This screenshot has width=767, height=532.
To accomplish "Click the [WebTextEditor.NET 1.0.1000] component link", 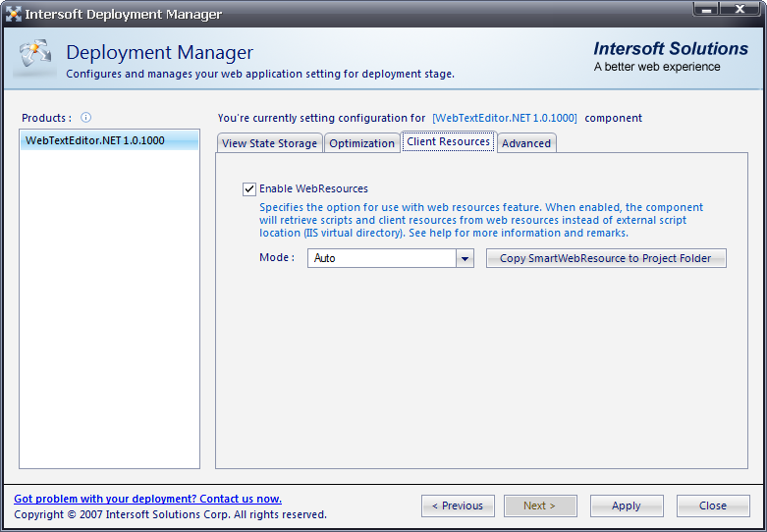I will coord(505,118).
